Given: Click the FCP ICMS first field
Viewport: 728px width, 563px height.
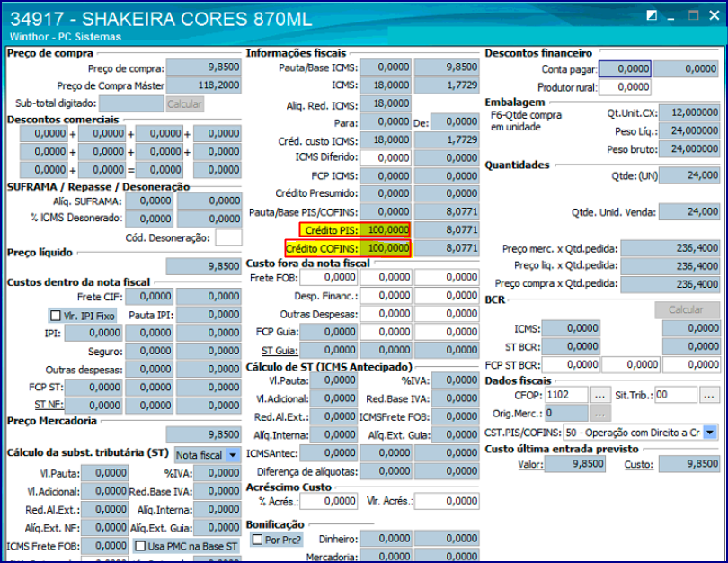Looking at the screenshot, I should tap(386, 176).
